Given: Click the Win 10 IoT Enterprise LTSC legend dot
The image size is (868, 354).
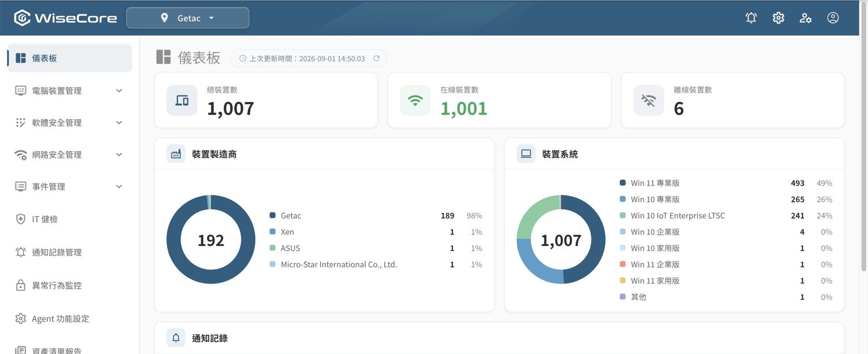Looking at the screenshot, I should (x=623, y=215).
